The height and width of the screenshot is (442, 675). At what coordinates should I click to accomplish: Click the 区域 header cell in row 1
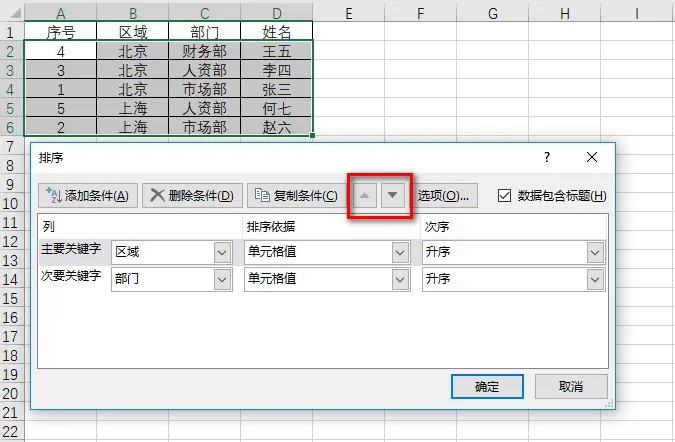[x=133, y=31]
